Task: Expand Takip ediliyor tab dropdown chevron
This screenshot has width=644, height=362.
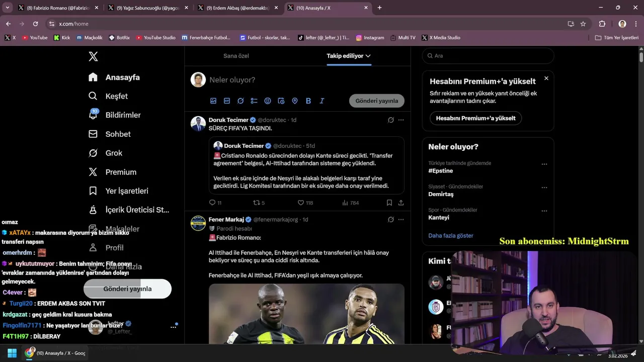Action: pyautogui.click(x=368, y=56)
